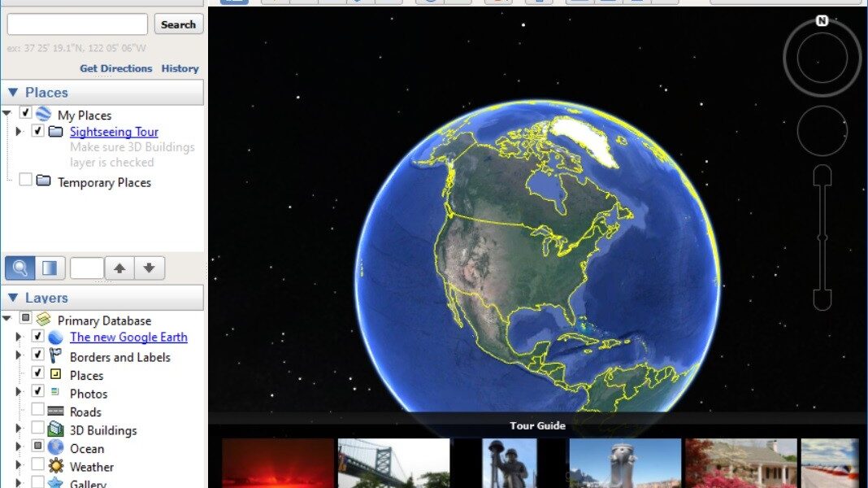The image size is (868, 488).
Task: Click the North indicator on the compass
Action: 822,21
